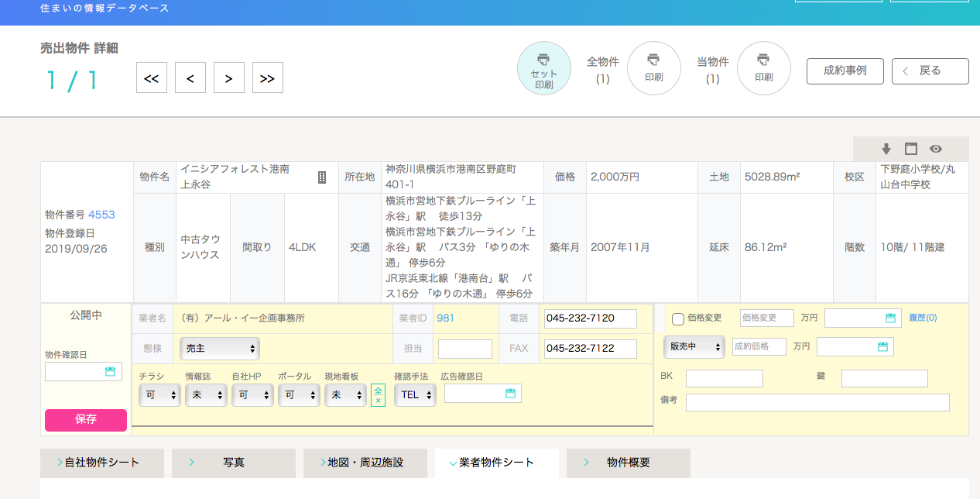Click the 成約事例 button
Screen dimensions: 980x499
point(845,71)
